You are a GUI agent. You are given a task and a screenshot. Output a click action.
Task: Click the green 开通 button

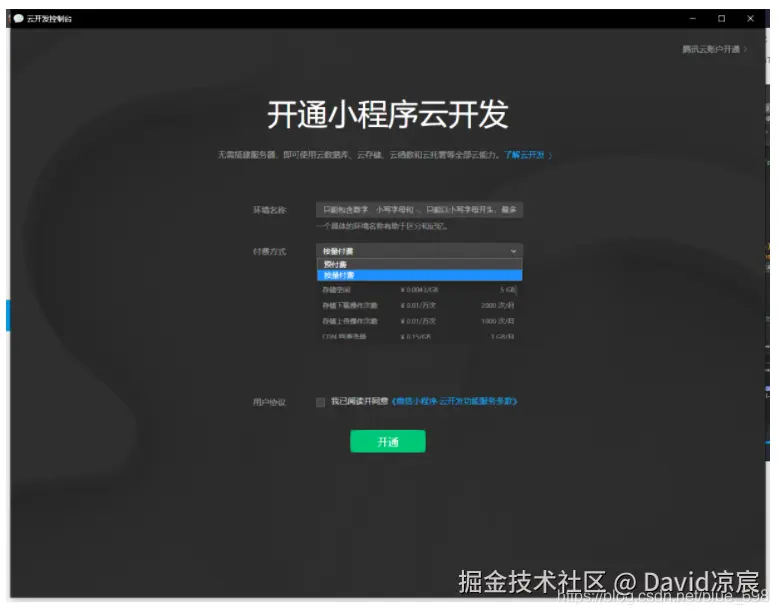point(388,442)
